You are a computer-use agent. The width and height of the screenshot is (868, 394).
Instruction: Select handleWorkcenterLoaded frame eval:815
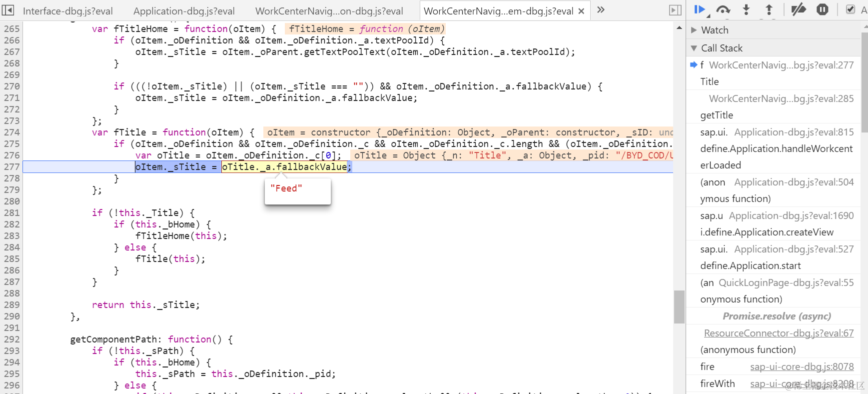click(x=774, y=148)
